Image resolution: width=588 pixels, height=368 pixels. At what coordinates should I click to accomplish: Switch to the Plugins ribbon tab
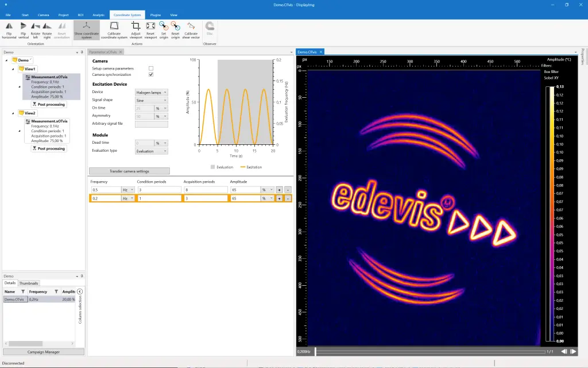point(155,15)
